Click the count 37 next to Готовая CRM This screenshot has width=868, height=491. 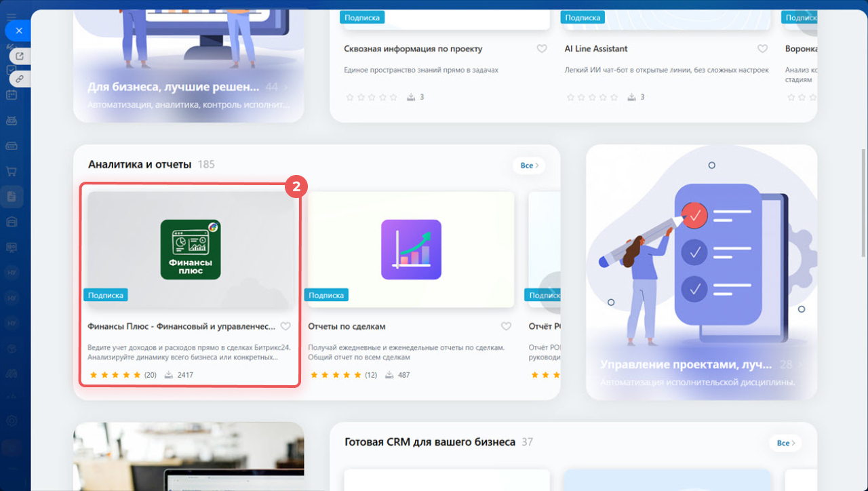(x=527, y=442)
